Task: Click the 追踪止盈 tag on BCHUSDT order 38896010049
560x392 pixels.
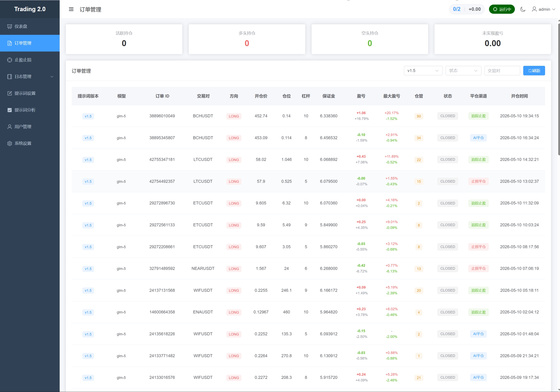Action: tap(478, 116)
